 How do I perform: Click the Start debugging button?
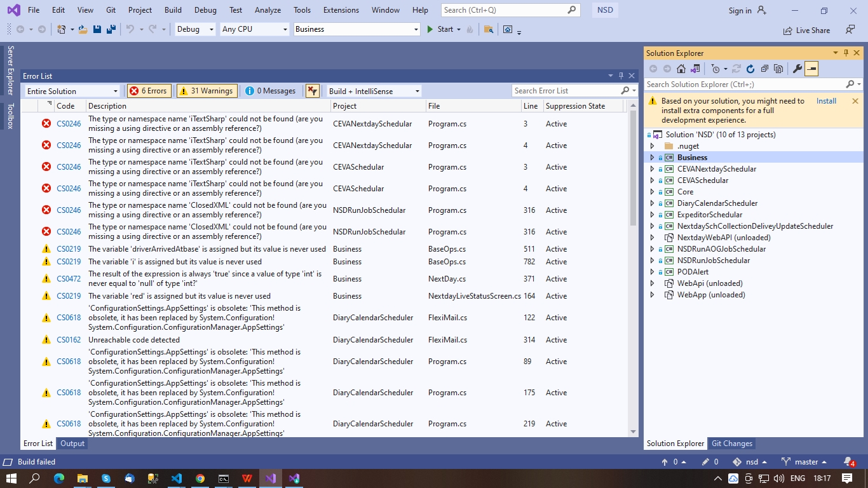(x=440, y=29)
